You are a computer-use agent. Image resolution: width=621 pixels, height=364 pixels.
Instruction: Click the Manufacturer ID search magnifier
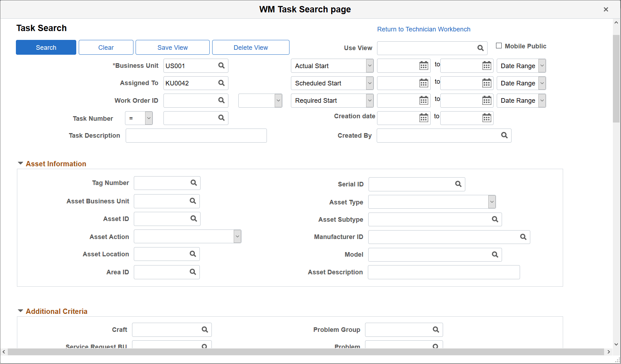coord(523,237)
